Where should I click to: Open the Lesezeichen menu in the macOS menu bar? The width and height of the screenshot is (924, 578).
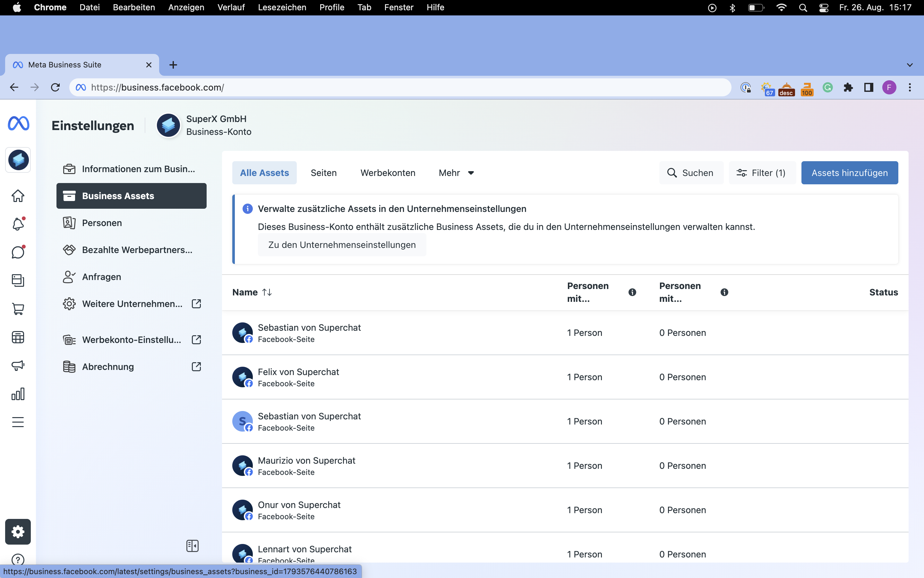(282, 7)
